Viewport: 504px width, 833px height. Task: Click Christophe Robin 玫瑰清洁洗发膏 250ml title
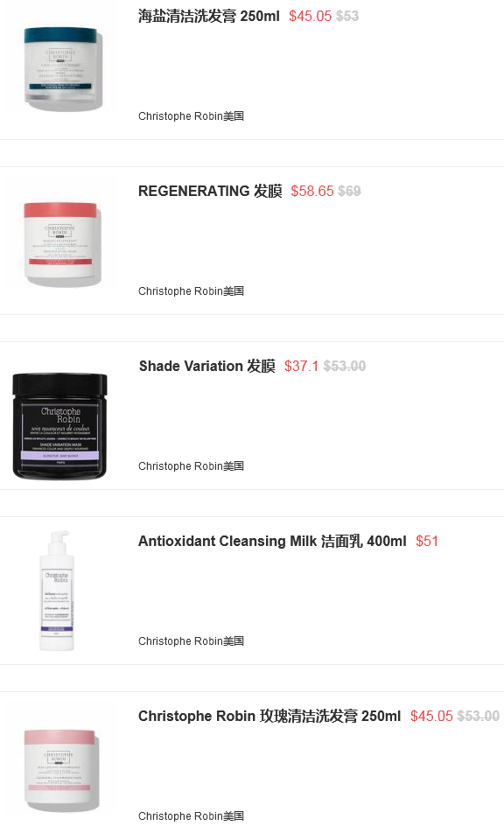(x=269, y=716)
